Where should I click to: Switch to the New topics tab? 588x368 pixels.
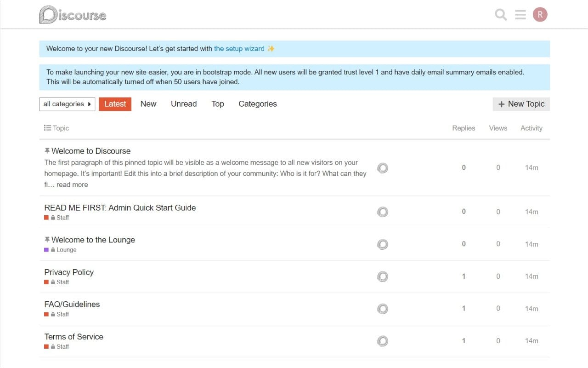point(148,104)
